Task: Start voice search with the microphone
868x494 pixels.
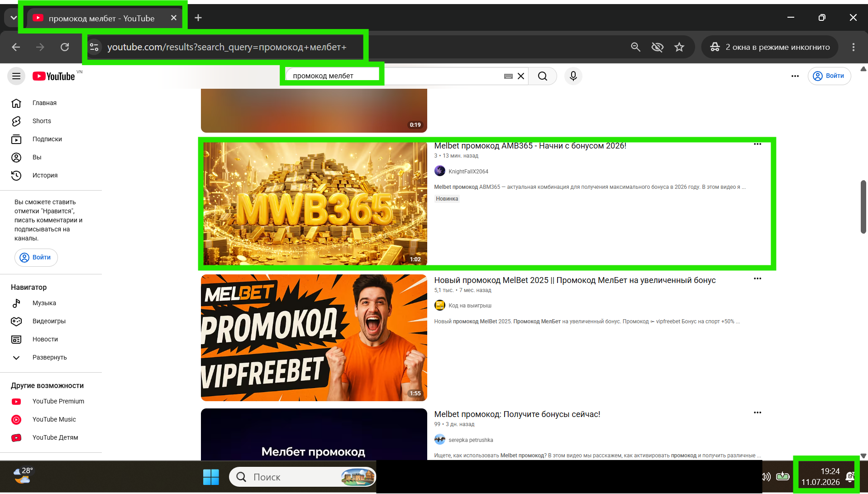Action: click(x=573, y=76)
